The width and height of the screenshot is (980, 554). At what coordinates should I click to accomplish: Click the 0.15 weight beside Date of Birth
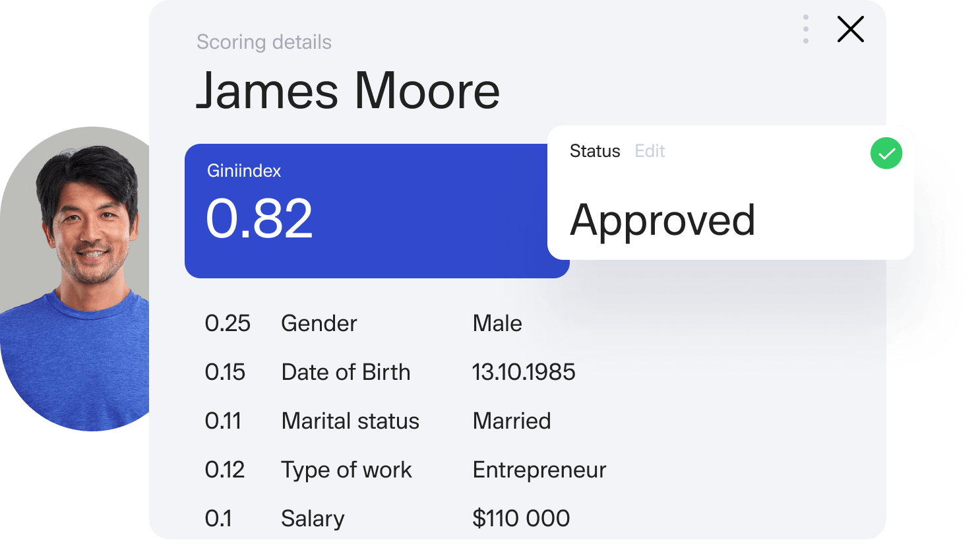[226, 372]
